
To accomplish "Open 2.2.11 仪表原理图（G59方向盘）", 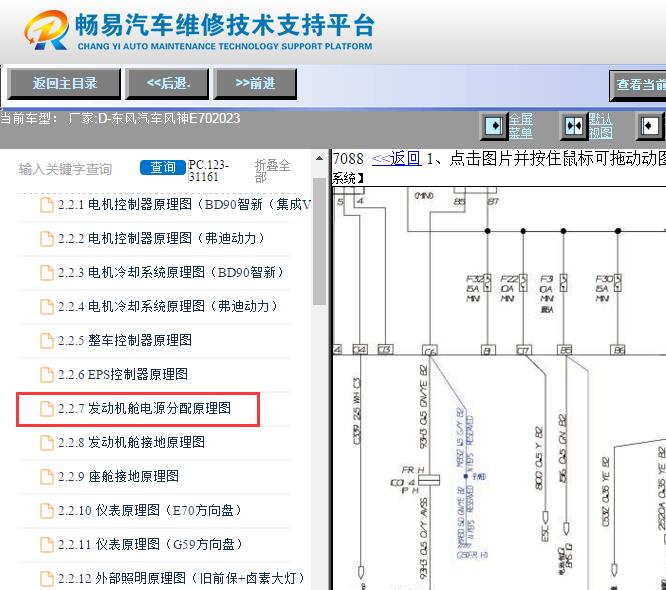I will [150, 544].
